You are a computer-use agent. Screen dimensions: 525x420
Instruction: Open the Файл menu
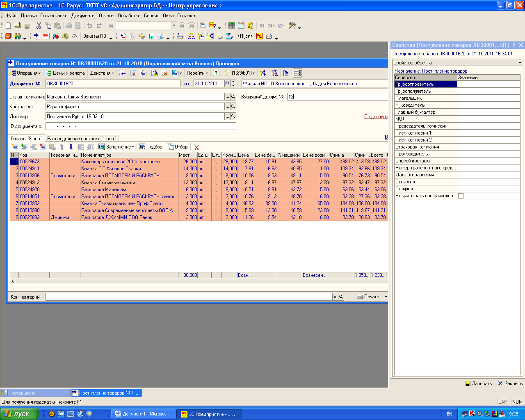pos(11,16)
